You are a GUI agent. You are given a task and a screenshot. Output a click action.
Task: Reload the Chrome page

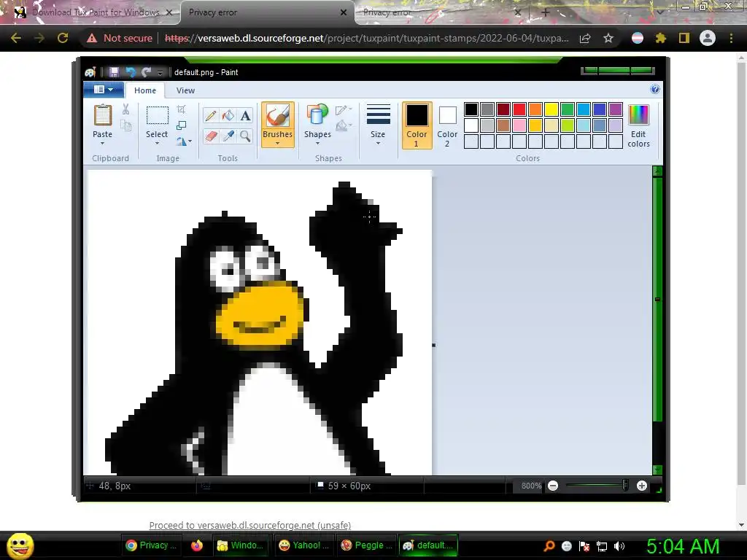(63, 38)
